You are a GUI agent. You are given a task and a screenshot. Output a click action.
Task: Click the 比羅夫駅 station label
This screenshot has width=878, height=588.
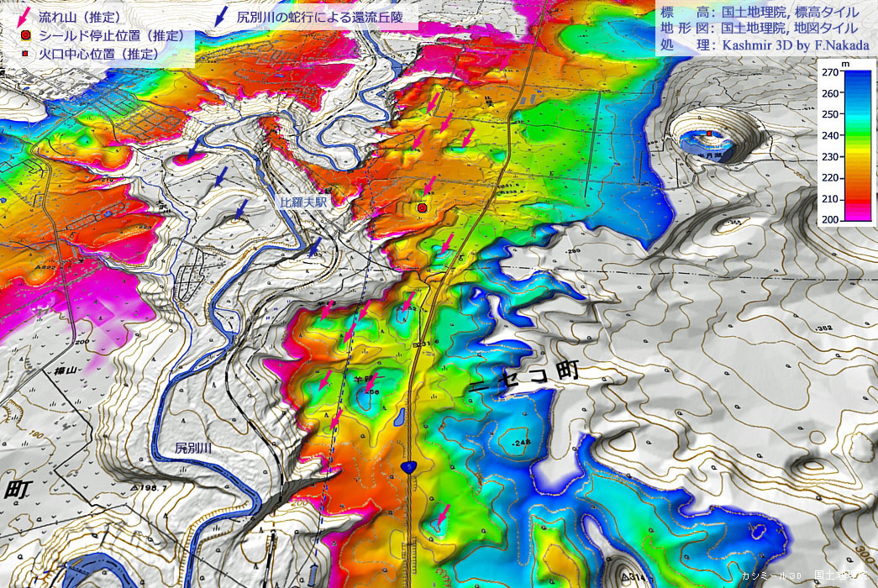click(302, 203)
